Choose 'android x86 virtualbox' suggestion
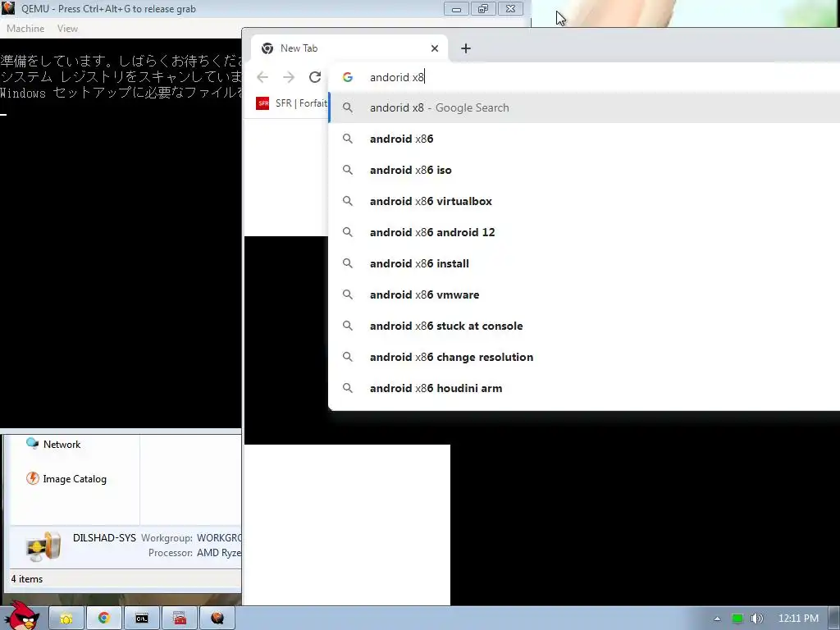This screenshot has width=840, height=630. 584,201
